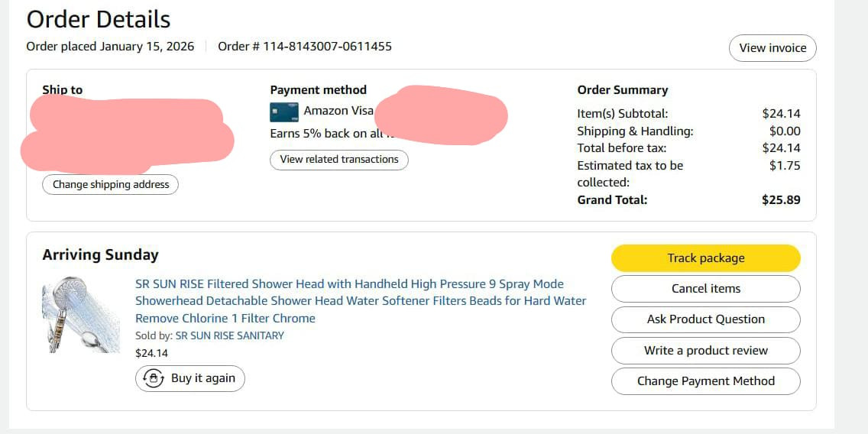The height and width of the screenshot is (434, 868).
Task: Click the yellow Track package button
Action: point(705,258)
